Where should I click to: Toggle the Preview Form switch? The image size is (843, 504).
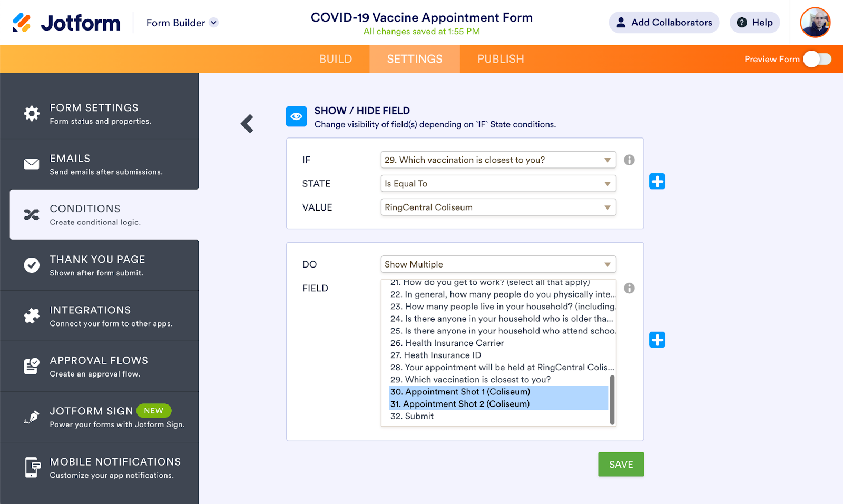click(817, 59)
